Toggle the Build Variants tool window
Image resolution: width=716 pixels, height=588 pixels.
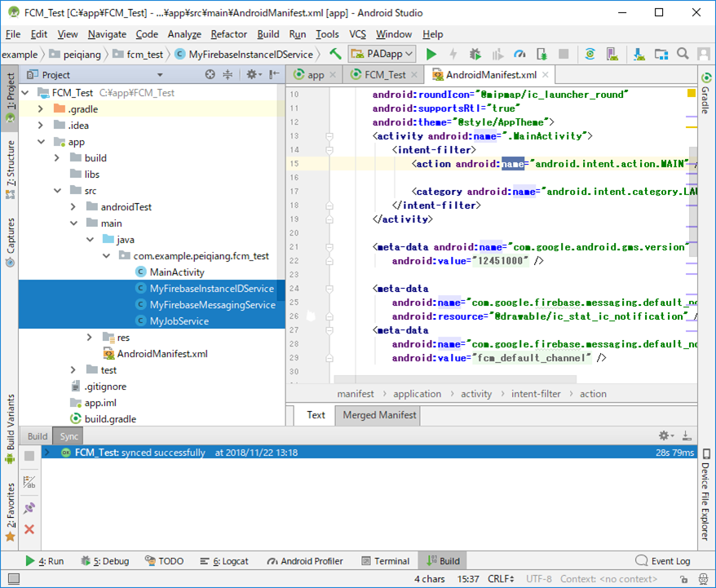(x=10, y=429)
